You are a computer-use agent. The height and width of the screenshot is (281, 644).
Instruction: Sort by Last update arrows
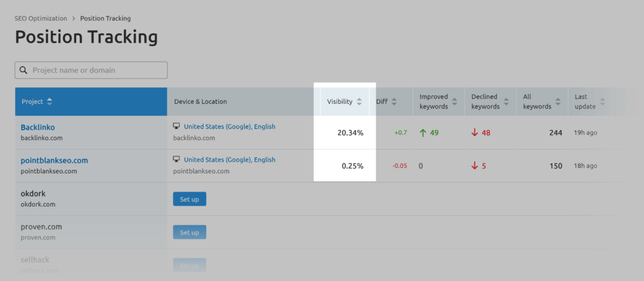pyautogui.click(x=602, y=102)
